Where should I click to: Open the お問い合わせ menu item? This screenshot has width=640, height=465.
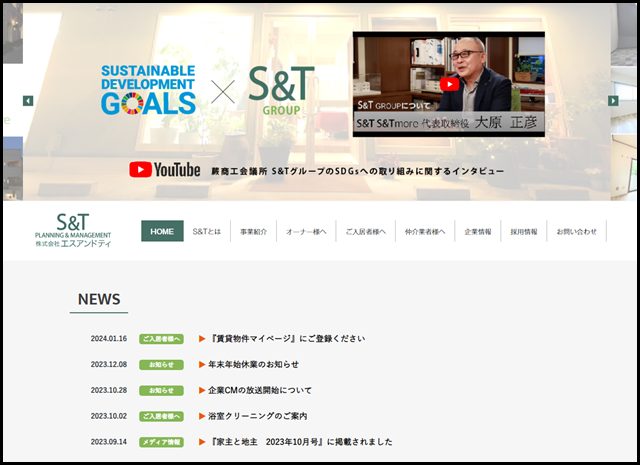[577, 231]
